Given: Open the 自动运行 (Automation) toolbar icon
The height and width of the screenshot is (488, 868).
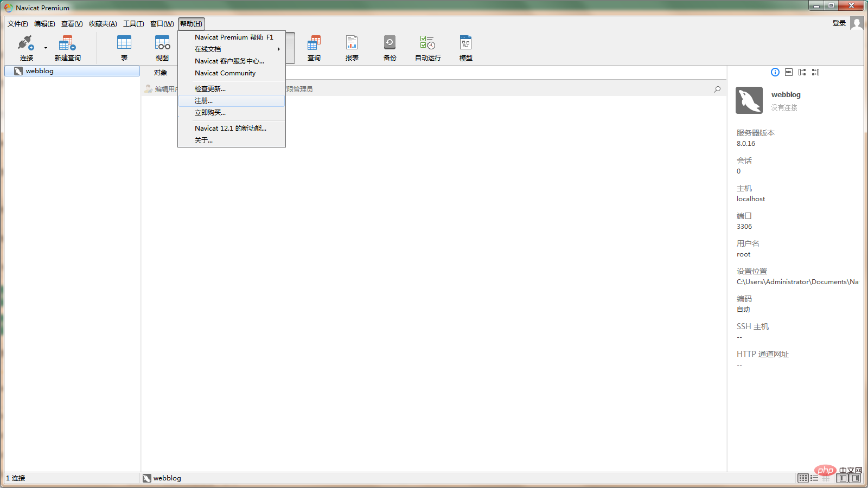Looking at the screenshot, I should point(427,43).
